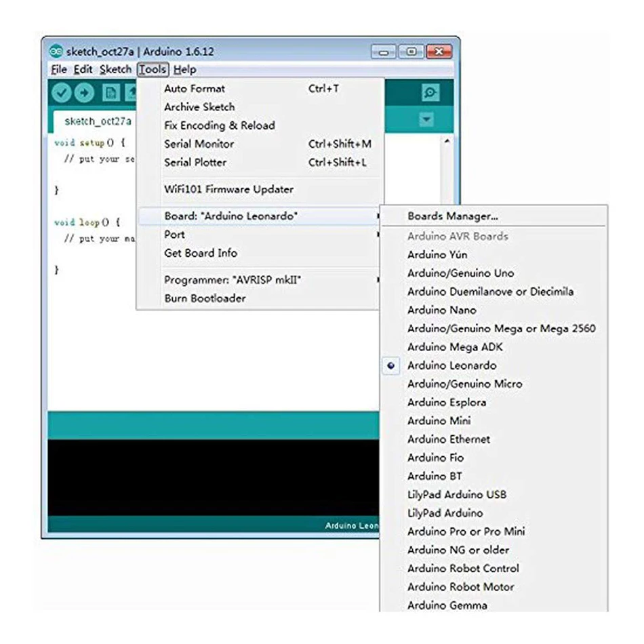Open the File menu
Screen dimensions: 644x644
[x=59, y=69]
